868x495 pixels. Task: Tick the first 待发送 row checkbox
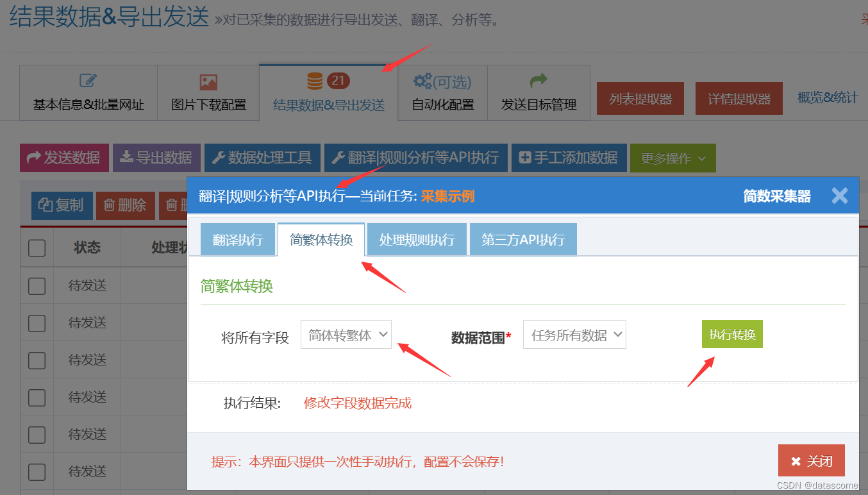tap(37, 286)
